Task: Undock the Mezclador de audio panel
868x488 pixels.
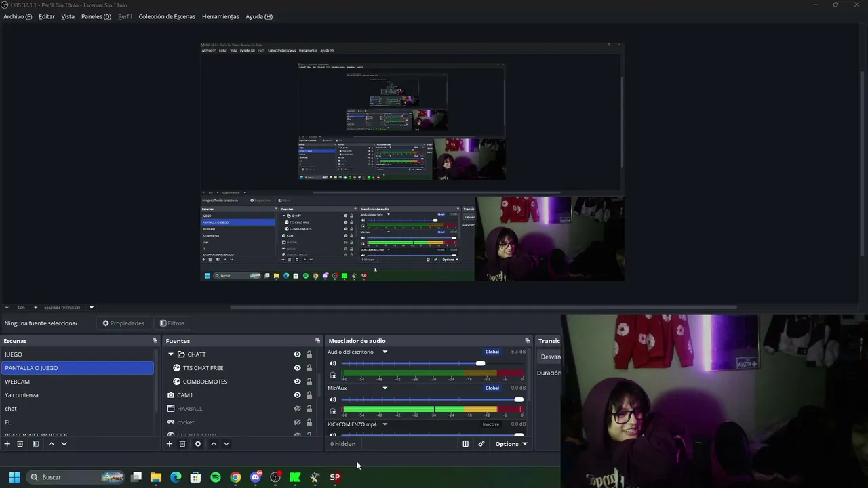Action: point(527,341)
